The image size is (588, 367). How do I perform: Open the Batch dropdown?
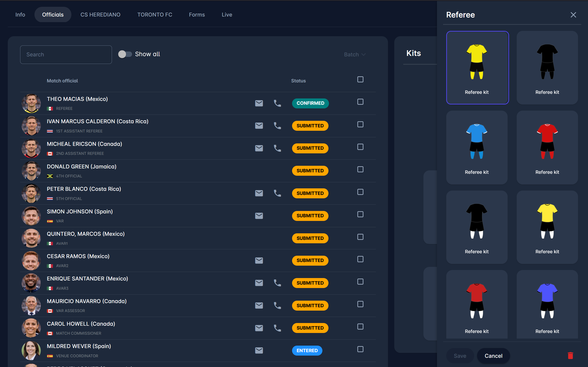pyautogui.click(x=354, y=54)
